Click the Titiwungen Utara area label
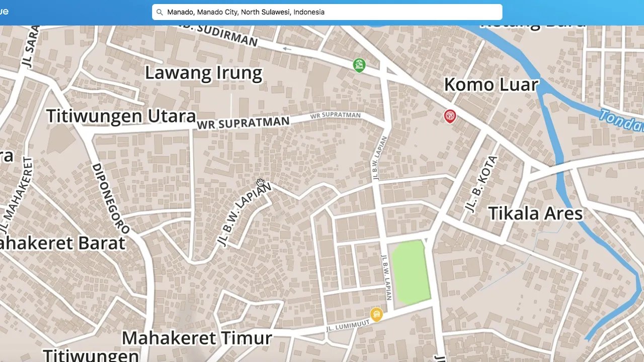The height and width of the screenshot is (362, 644). point(121,116)
